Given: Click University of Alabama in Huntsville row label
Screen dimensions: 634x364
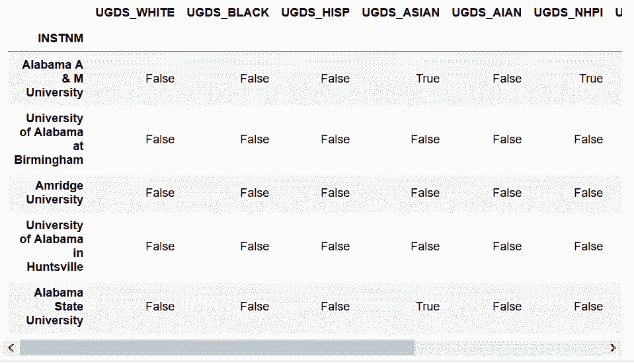Looking at the screenshot, I should (x=52, y=246).
